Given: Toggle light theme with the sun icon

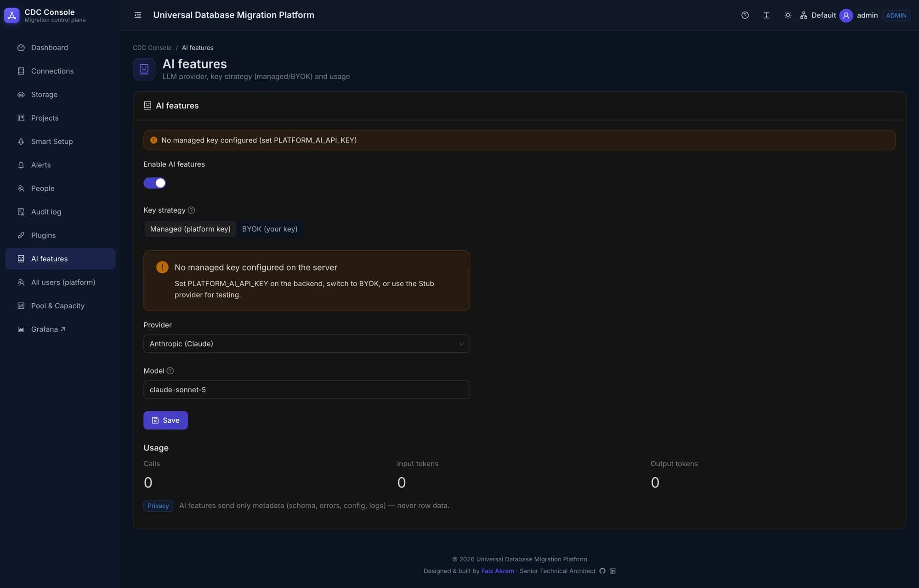Looking at the screenshot, I should click(788, 15).
